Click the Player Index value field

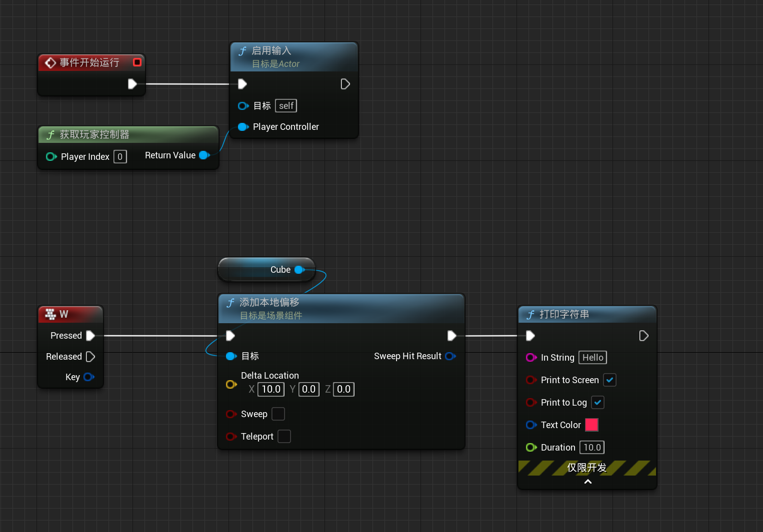click(x=120, y=157)
